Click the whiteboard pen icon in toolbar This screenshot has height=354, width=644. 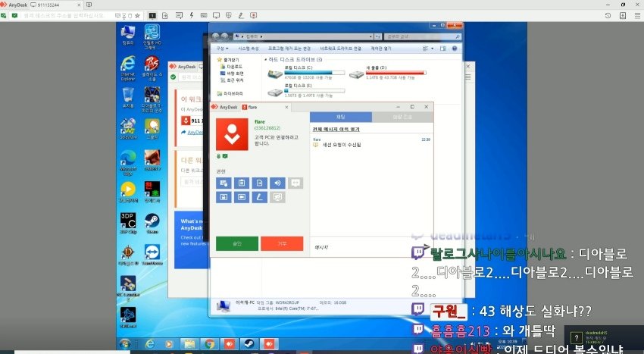click(x=241, y=15)
